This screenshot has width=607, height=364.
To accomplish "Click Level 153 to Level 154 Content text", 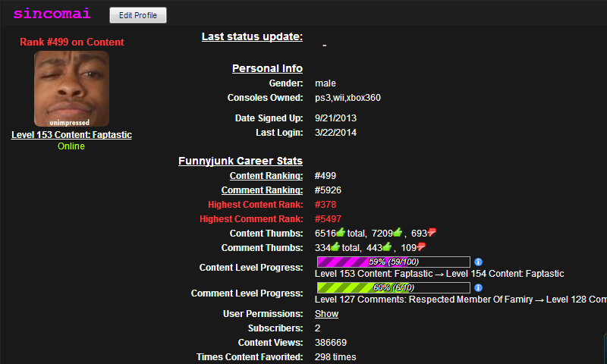I will point(439,274).
